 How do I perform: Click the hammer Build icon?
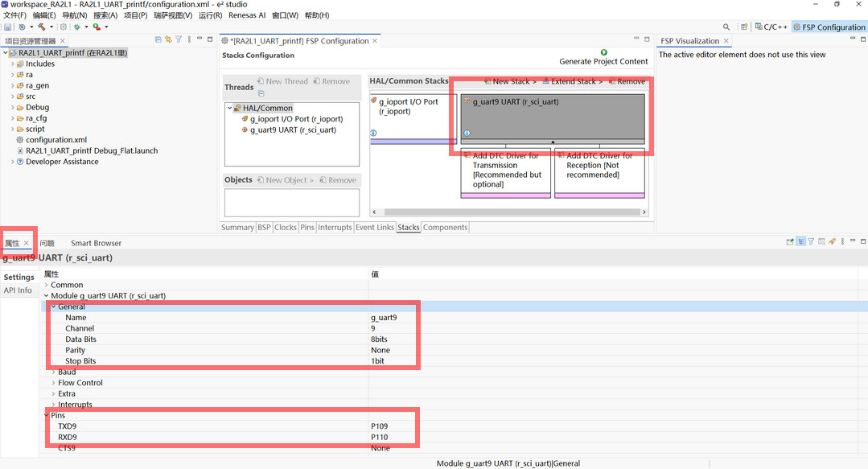(42, 27)
